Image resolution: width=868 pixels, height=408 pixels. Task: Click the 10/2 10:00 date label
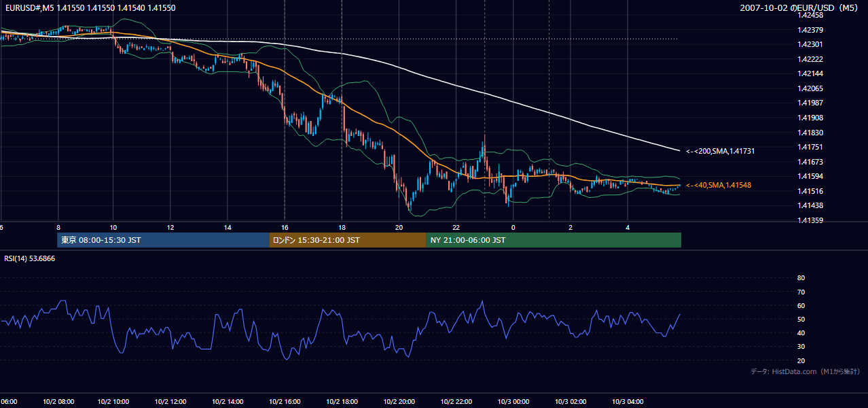point(113,401)
